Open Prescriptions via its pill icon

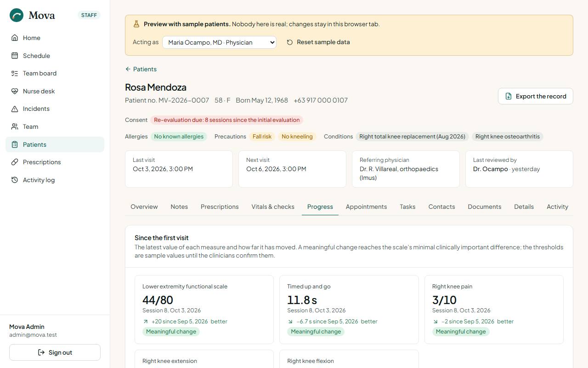(x=15, y=162)
